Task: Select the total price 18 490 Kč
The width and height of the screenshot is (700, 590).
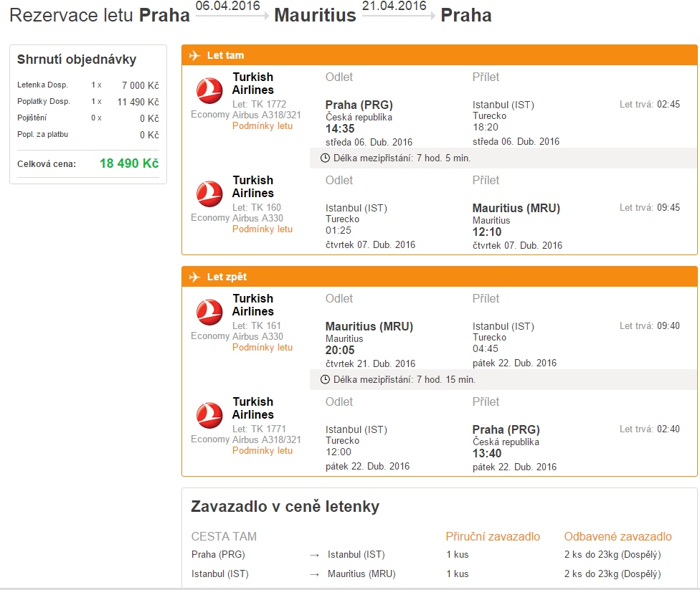Action: 129,163
